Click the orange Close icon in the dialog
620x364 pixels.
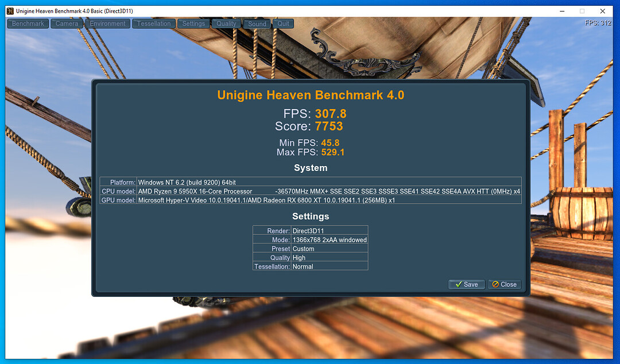pyautogui.click(x=495, y=284)
